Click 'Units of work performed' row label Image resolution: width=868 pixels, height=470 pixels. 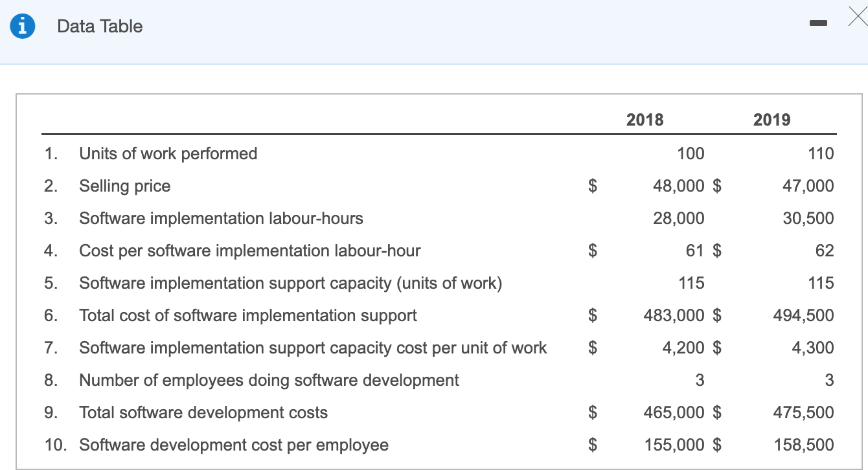168,153
